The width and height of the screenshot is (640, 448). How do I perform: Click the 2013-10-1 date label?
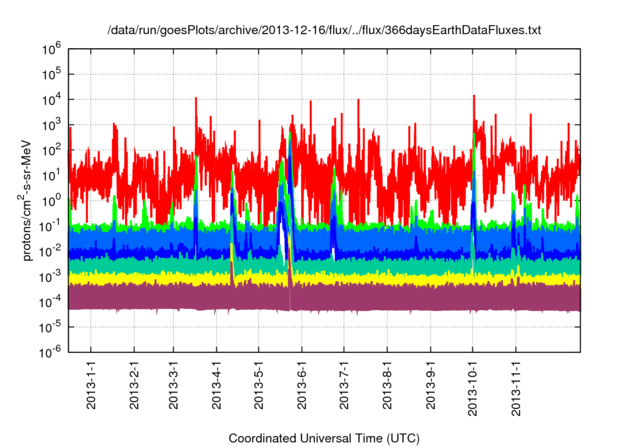(x=472, y=388)
